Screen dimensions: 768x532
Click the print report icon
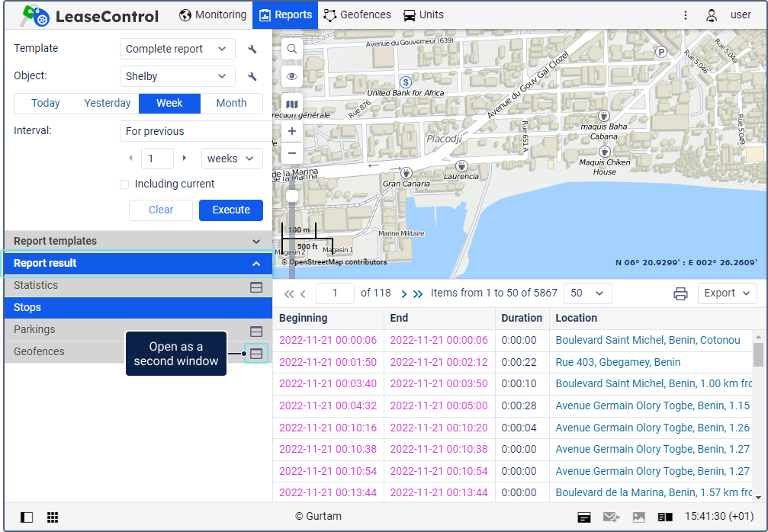pyautogui.click(x=680, y=293)
